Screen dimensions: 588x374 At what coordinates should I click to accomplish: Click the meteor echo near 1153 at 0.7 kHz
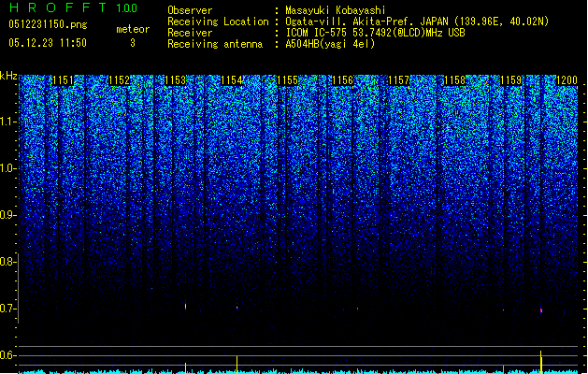(185, 307)
